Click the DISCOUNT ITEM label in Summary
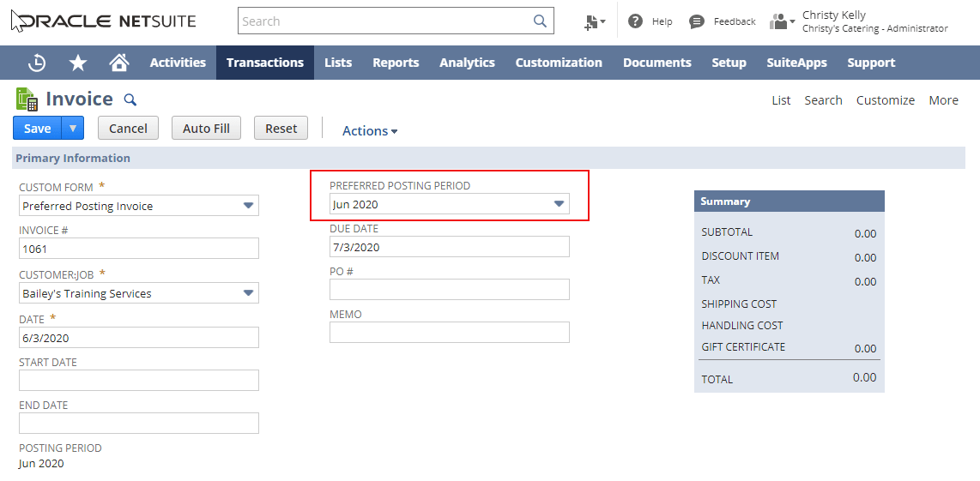Viewport: 980px width, 481px height. [x=740, y=256]
